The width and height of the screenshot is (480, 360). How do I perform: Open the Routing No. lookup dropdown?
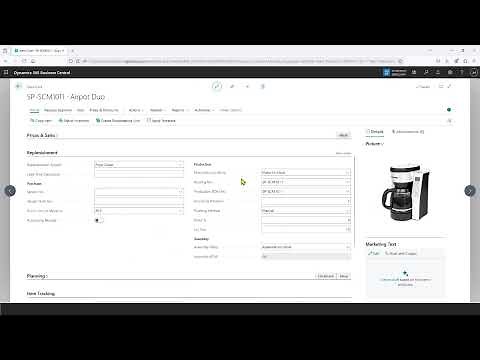348,182
